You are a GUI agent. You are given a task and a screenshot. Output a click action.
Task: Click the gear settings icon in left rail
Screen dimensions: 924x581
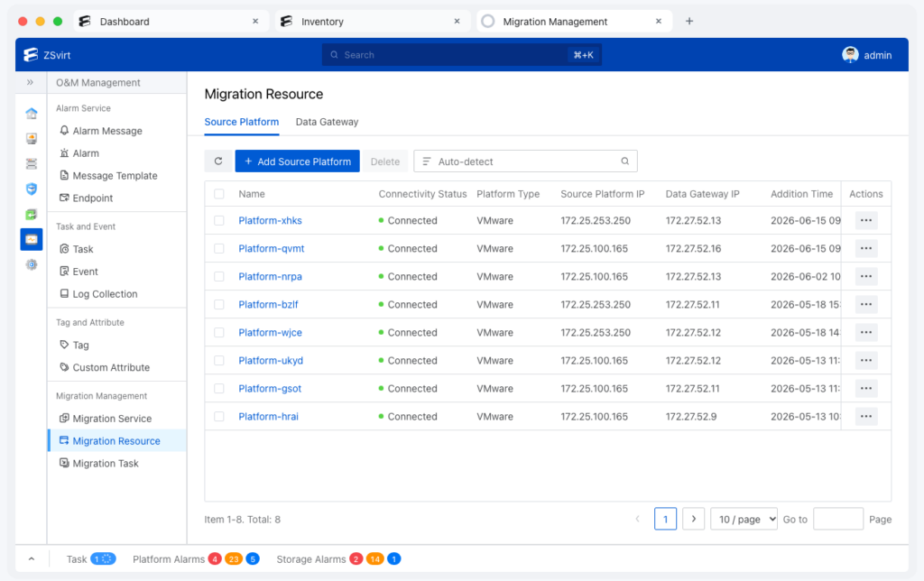32,264
